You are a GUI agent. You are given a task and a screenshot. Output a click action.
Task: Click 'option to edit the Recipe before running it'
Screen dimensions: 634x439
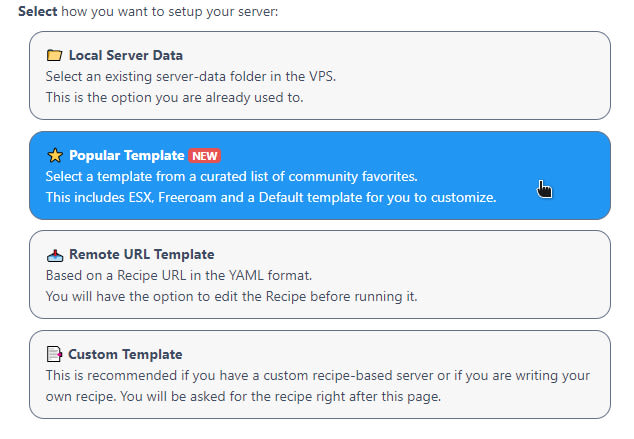point(231,296)
